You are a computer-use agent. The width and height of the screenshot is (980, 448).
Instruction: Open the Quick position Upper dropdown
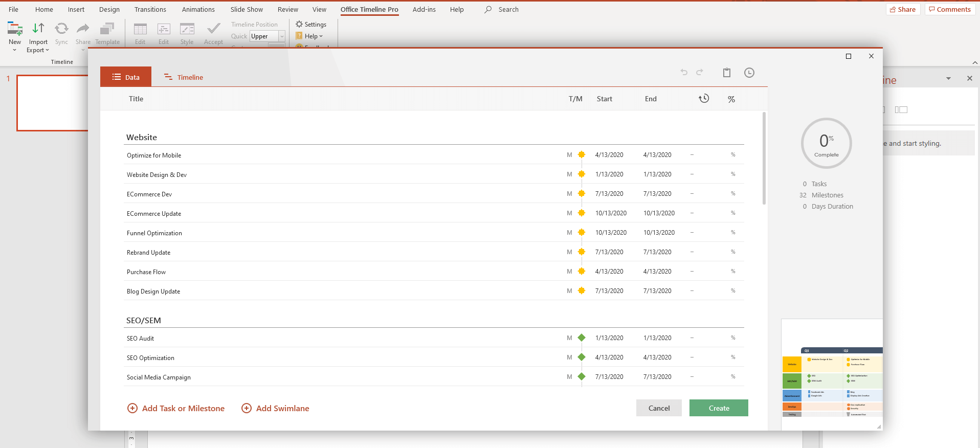(281, 36)
